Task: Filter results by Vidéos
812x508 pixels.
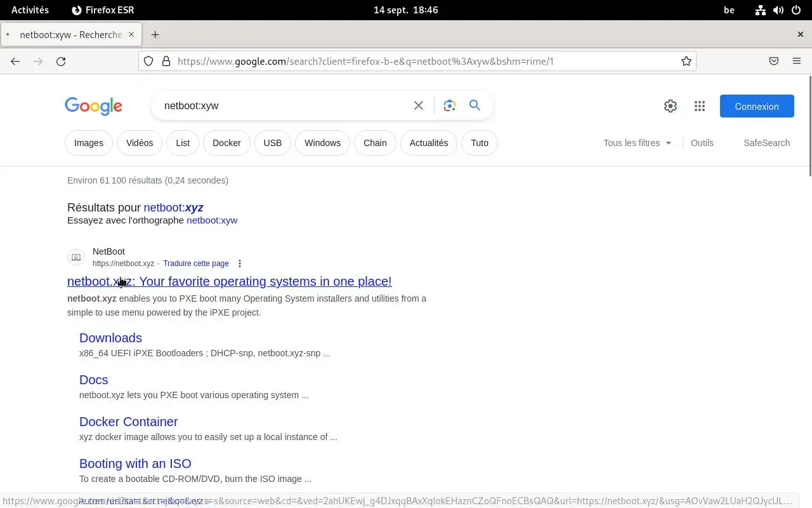Action: (x=140, y=143)
